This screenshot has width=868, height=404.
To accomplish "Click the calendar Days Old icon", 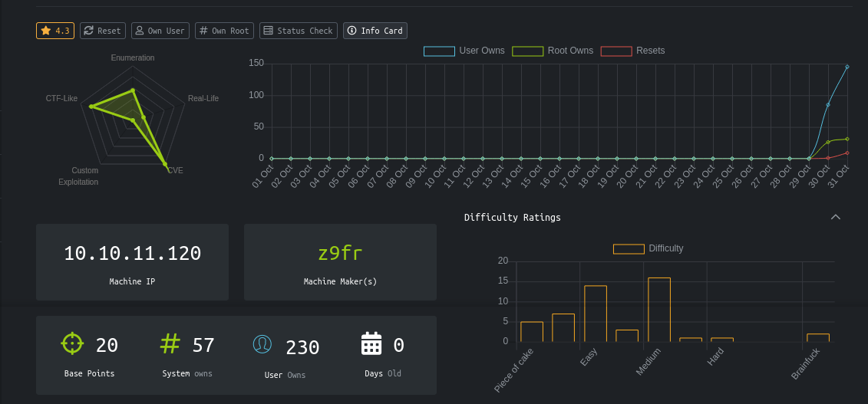I will 371,343.
